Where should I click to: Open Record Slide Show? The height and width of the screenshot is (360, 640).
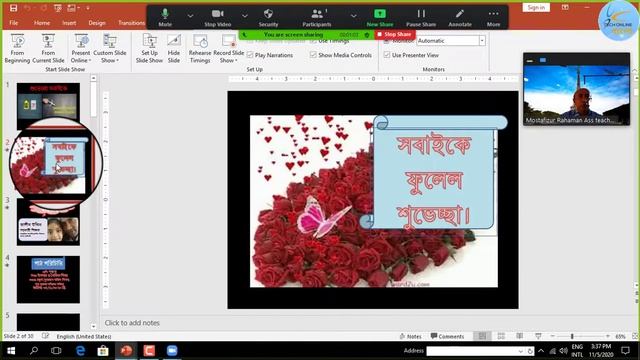[229, 48]
